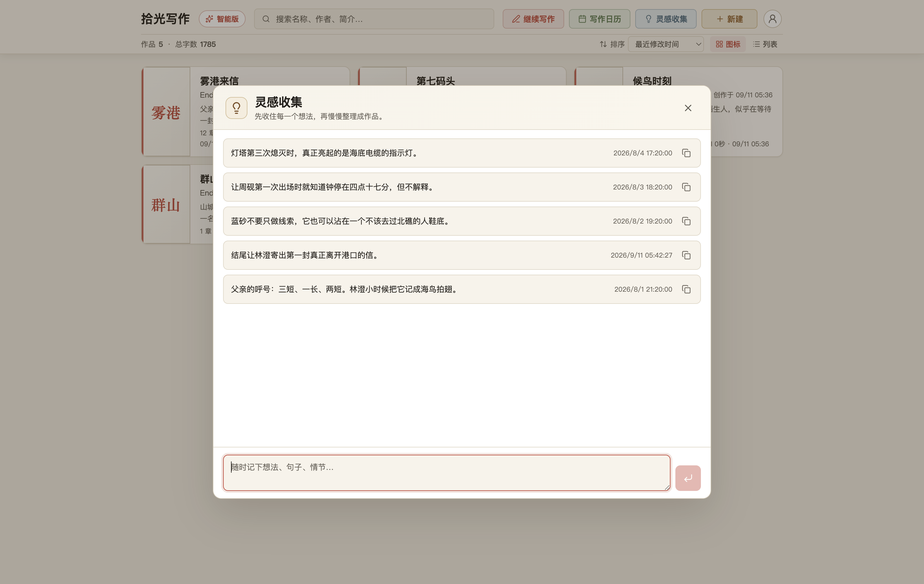Click the 拾光写作 app title

[165, 19]
